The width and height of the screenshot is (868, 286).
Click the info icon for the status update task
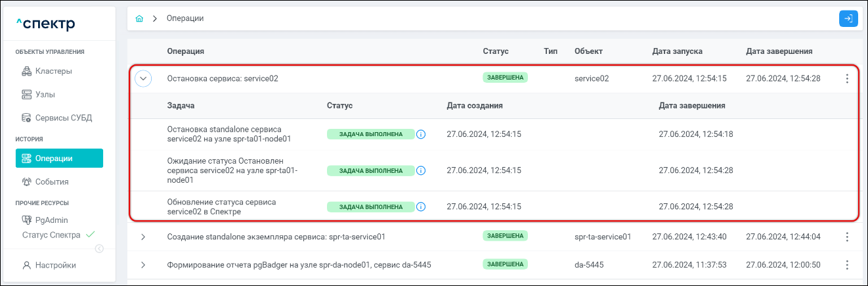tap(422, 206)
